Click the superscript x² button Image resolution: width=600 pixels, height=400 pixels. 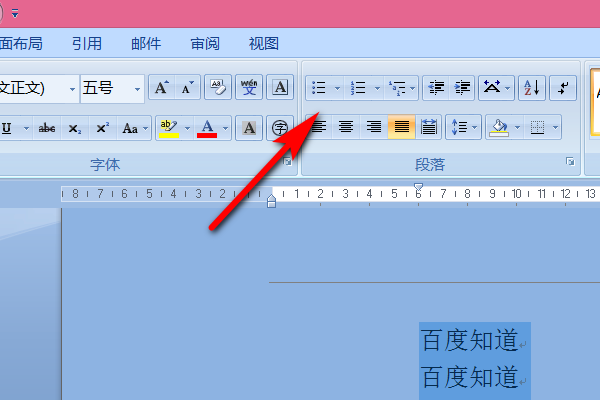(103, 128)
